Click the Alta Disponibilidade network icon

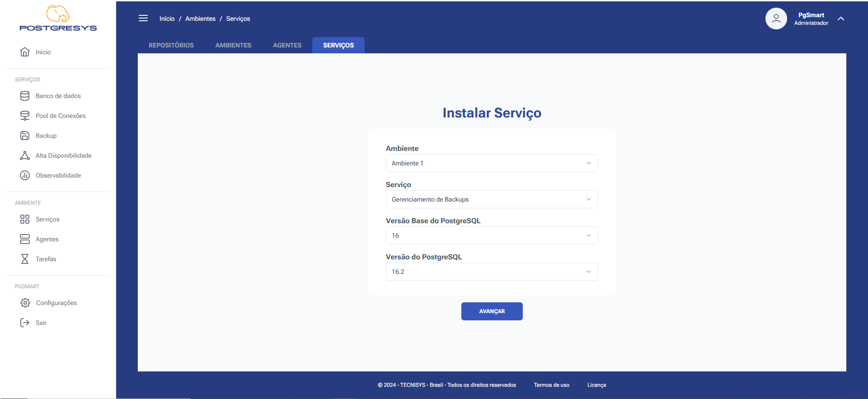click(25, 155)
